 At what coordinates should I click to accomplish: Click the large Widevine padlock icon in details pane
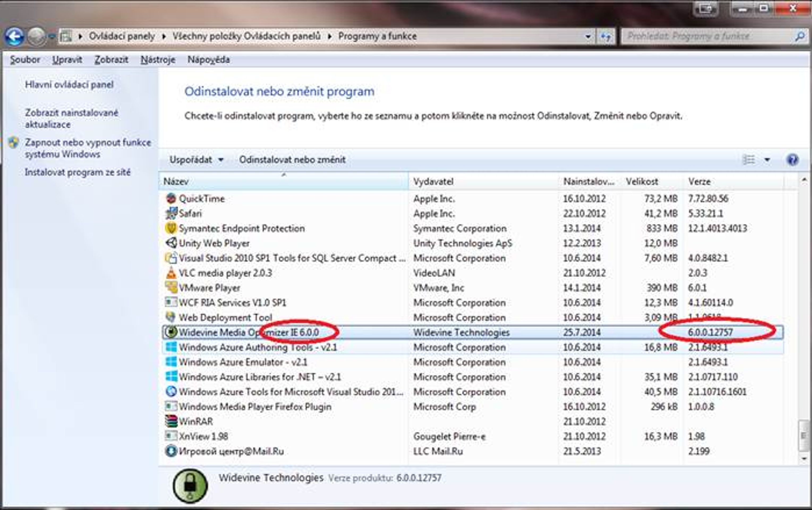click(x=190, y=486)
